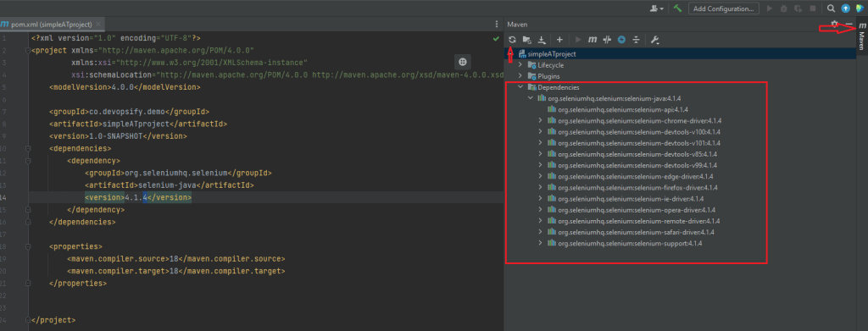Click maven.compiler.target line text

[176, 272]
